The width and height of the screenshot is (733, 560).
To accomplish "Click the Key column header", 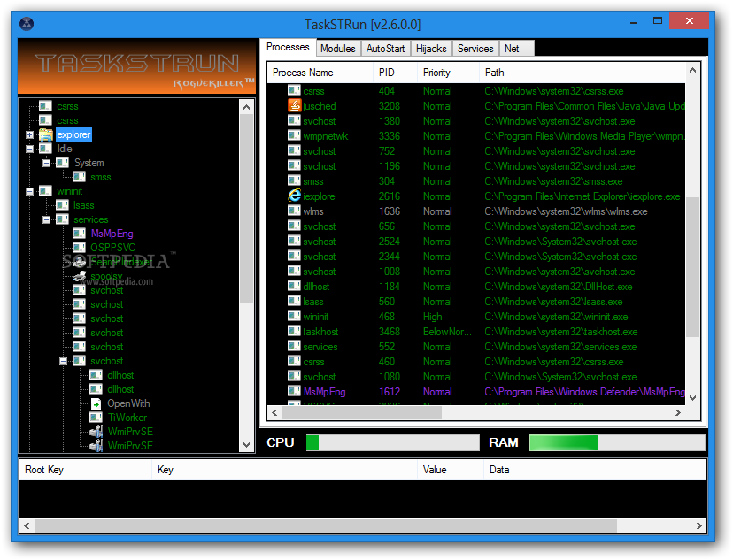I will click(284, 470).
